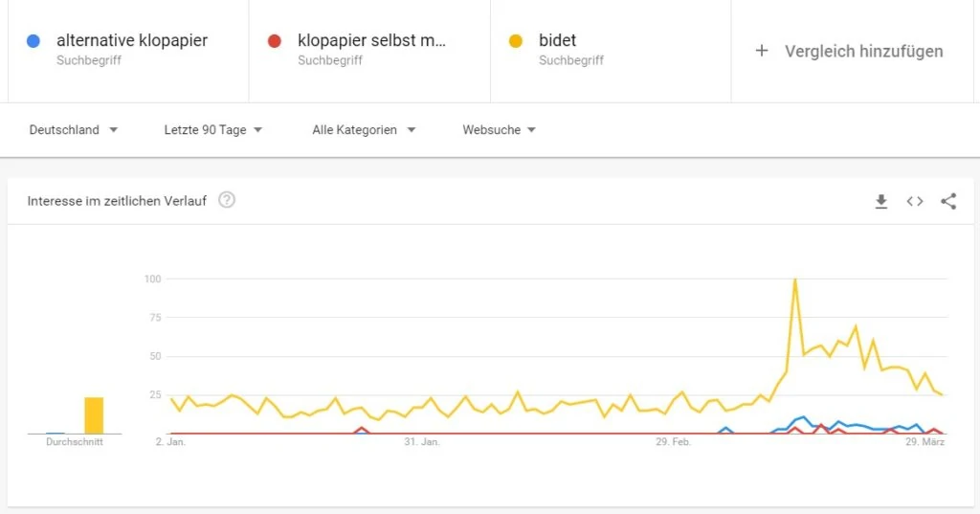Select the klopapier selbst search term
Viewport: 980px width, 514px height.
point(372,40)
